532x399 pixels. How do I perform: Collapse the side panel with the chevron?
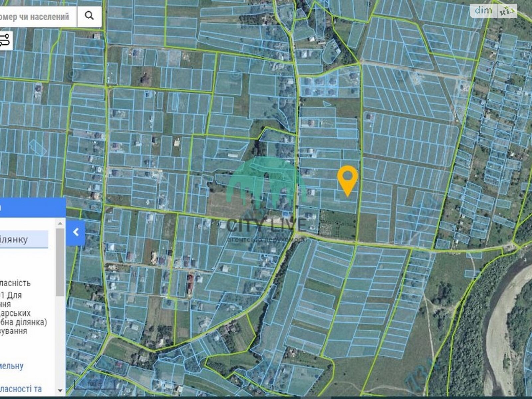tap(76, 232)
